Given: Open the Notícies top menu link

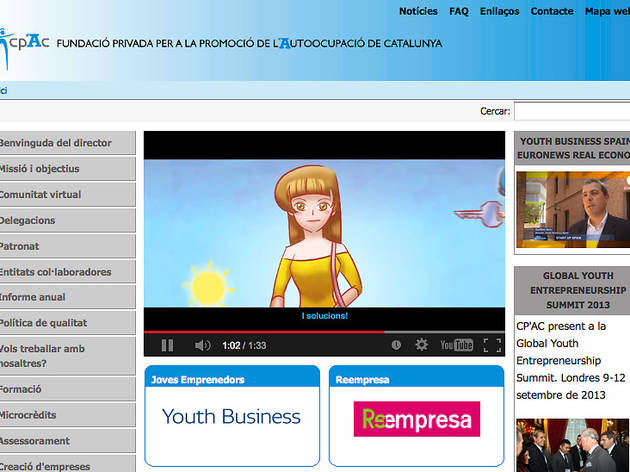Looking at the screenshot, I should pos(418,11).
